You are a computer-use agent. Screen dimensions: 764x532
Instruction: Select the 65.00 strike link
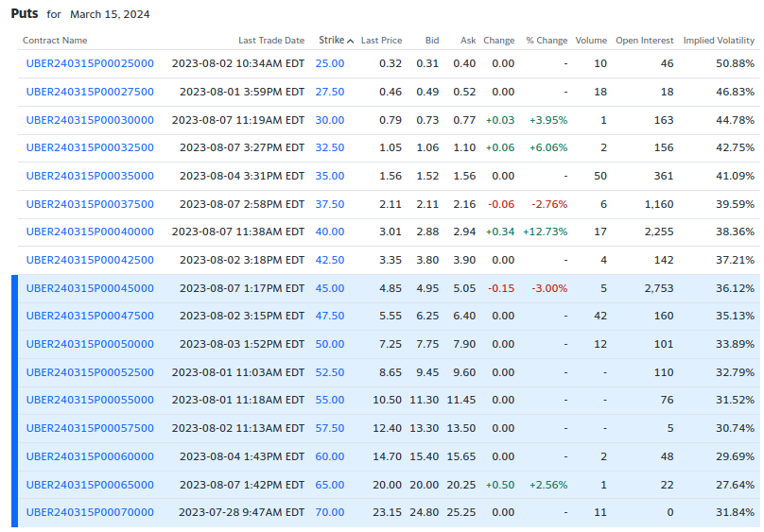[330, 485]
